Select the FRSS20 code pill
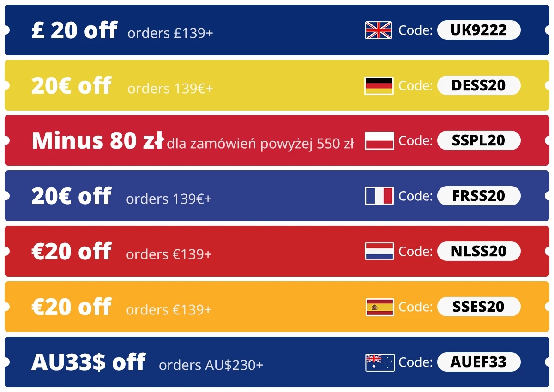Screen dimensions: 554x392 [x=478, y=196]
